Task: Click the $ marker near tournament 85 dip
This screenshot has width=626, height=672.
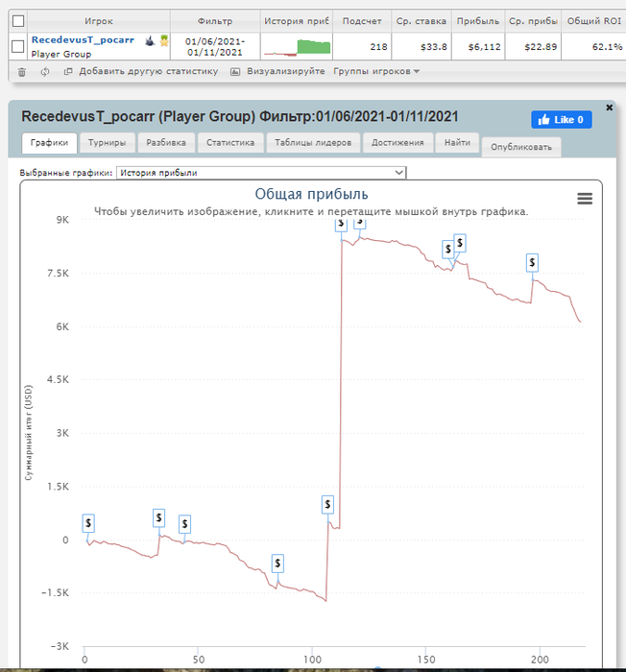Action: (x=277, y=564)
